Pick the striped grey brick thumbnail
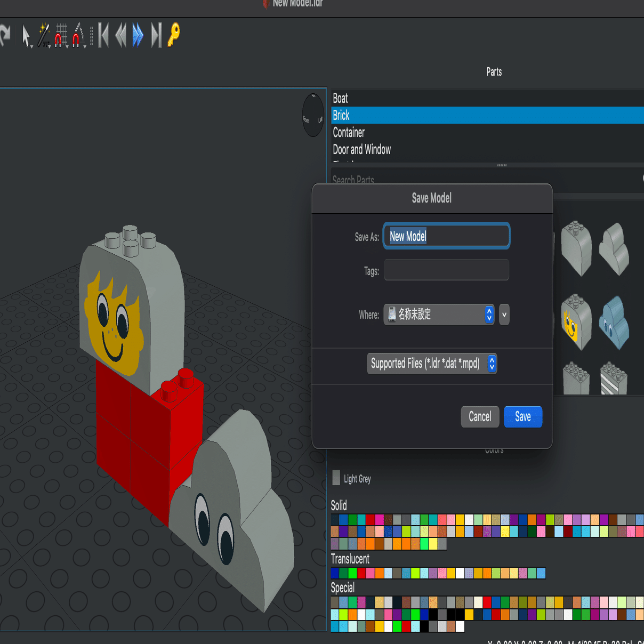 [614, 379]
